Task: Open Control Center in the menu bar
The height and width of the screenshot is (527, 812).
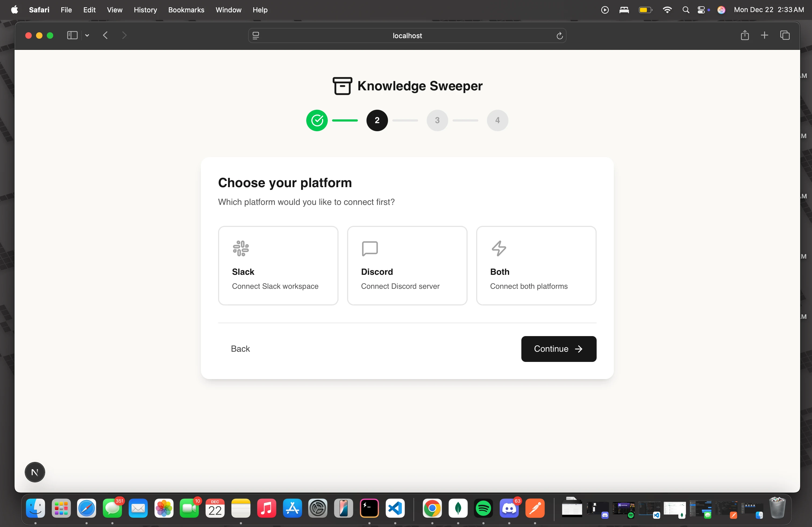Action: pyautogui.click(x=701, y=10)
